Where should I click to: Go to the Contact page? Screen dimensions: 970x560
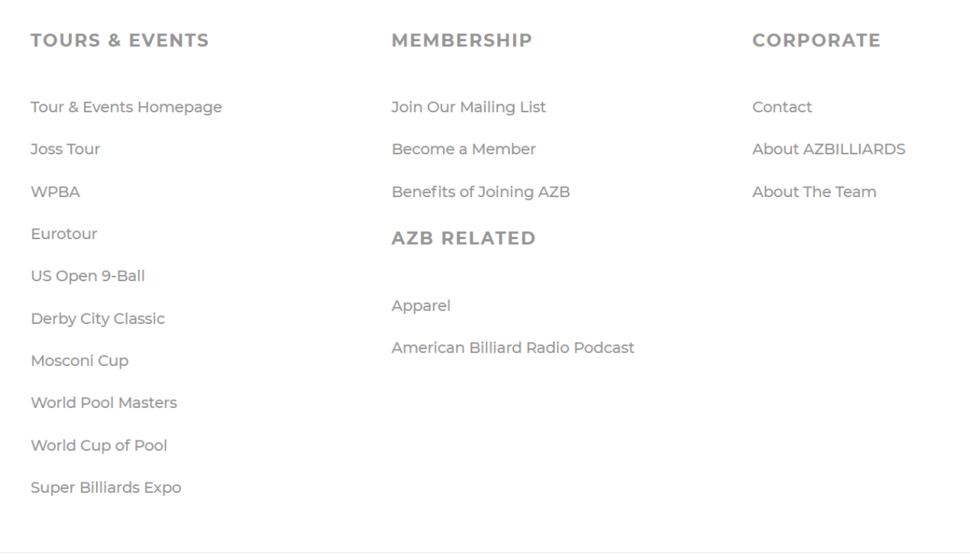[782, 106]
